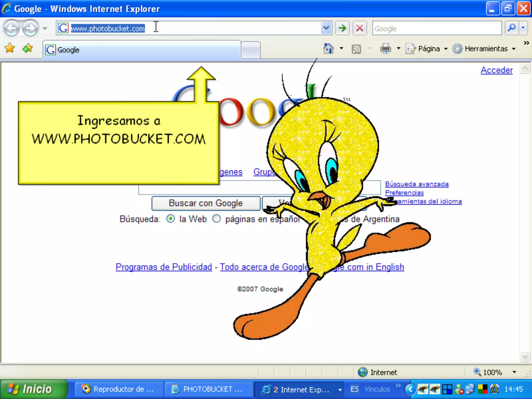Click Add to Favorites icon
Viewport: 532px width, 399px height.
click(27, 48)
